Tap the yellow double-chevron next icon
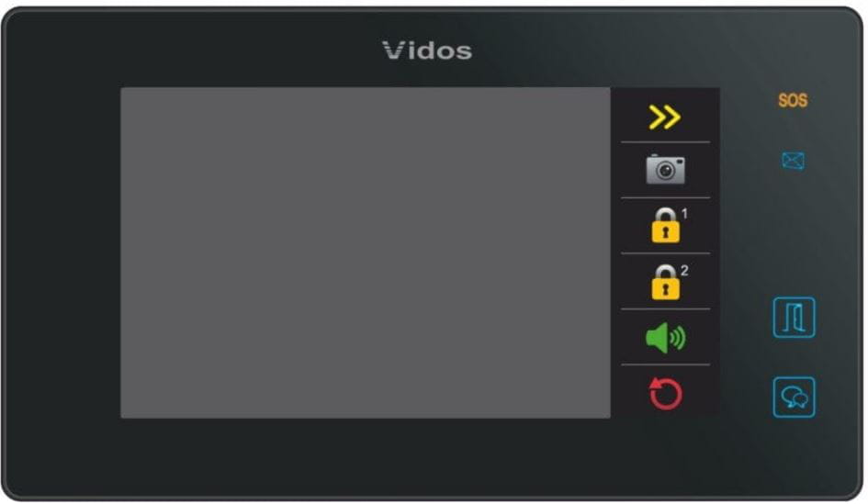Screen dimensions: 868x504 (664, 117)
